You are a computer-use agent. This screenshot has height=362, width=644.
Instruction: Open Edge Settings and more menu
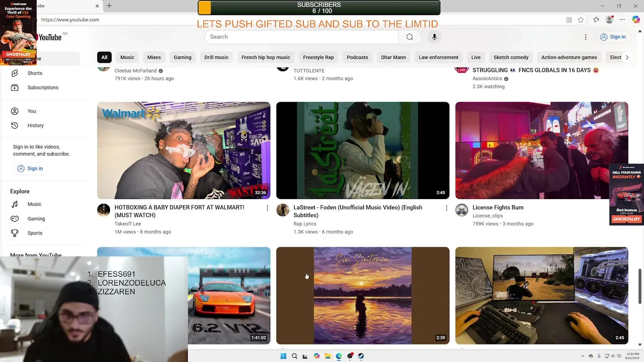point(622,20)
